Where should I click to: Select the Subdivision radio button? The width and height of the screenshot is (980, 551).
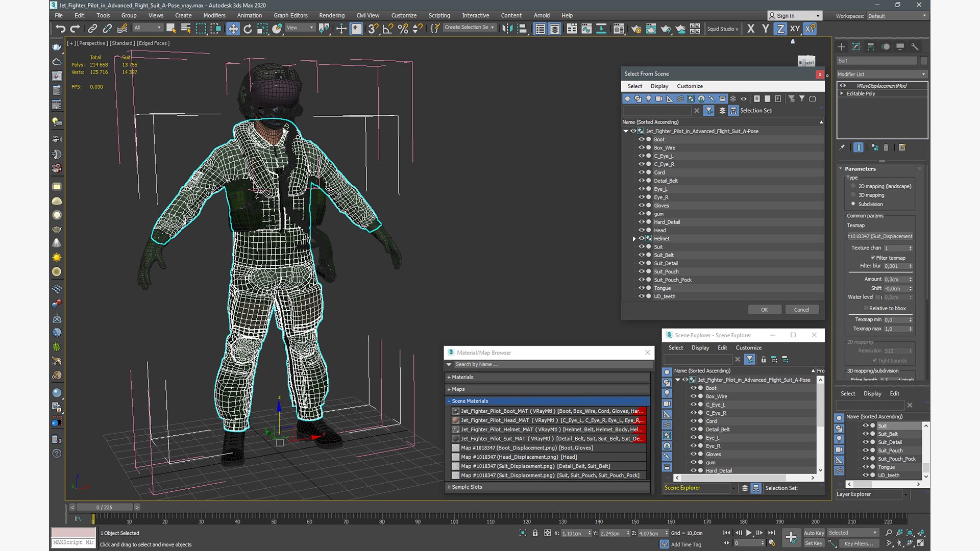pos(853,204)
